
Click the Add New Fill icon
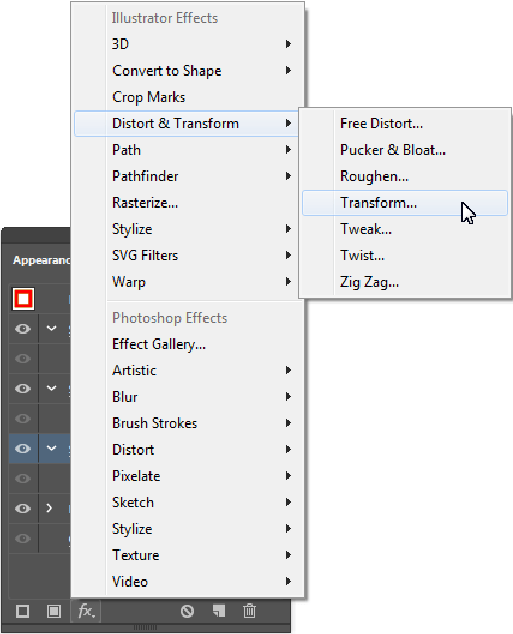[x=53, y=611]
